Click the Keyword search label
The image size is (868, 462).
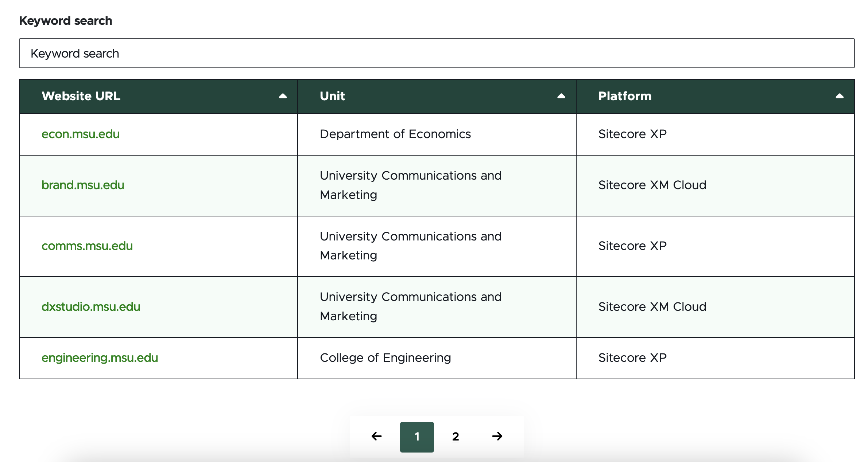tap(66, 21)
